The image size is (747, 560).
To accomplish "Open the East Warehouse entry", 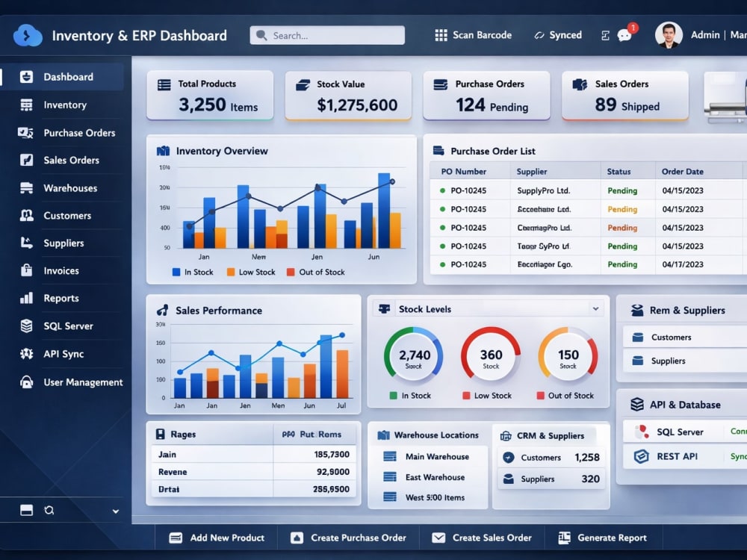I will coord(427,477).
